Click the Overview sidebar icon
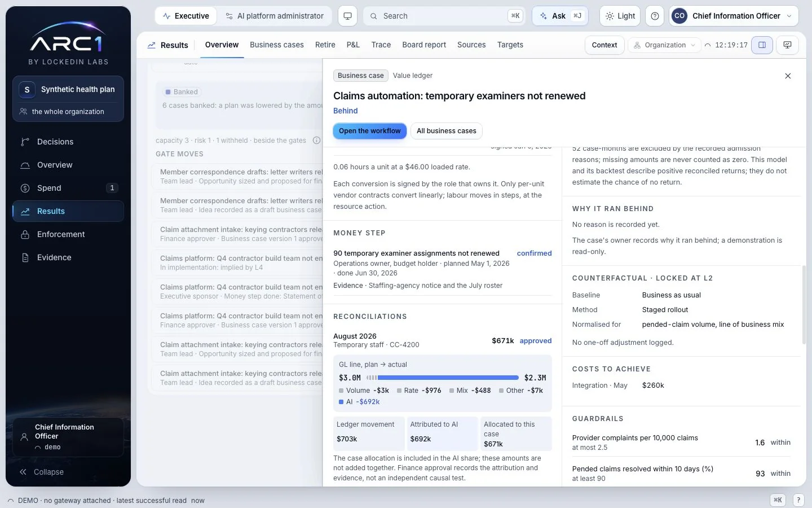This screenshot has width=812, height=508. [25, 165]
